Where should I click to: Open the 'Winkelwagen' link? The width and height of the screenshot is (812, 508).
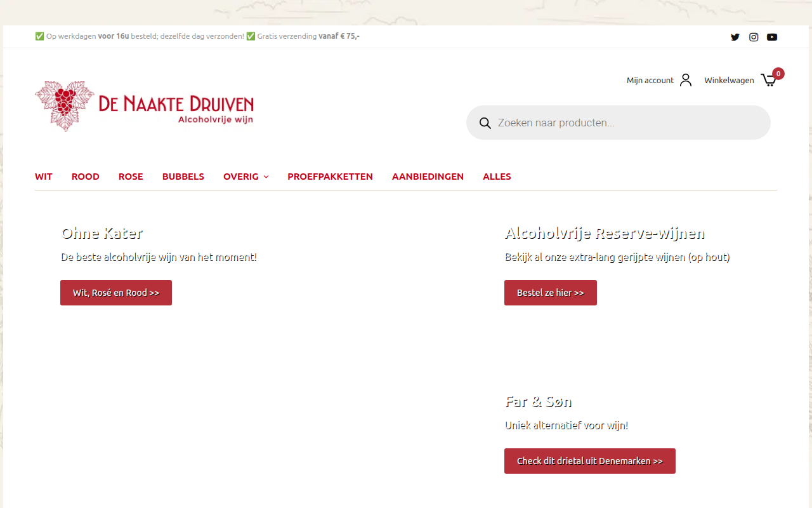[729, 80]
